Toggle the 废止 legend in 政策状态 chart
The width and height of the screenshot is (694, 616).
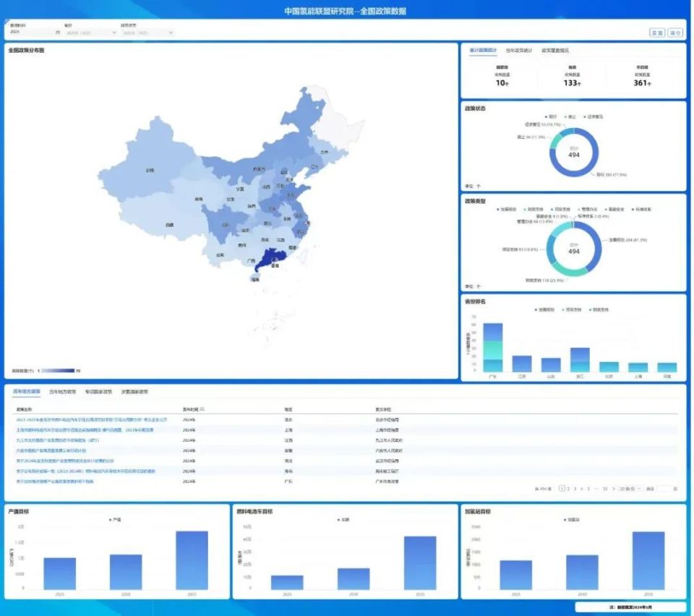tap(570, 117)
